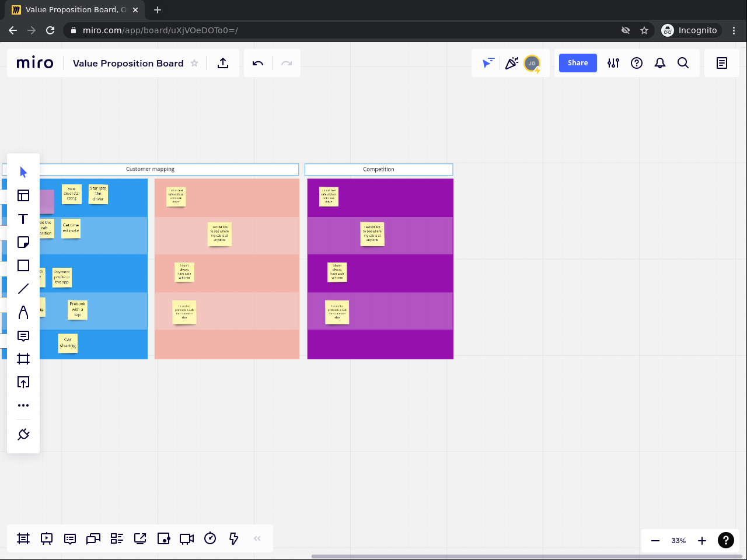
Task: Open the frames list in bottom toolbar
Action: (x=23, y=538)
